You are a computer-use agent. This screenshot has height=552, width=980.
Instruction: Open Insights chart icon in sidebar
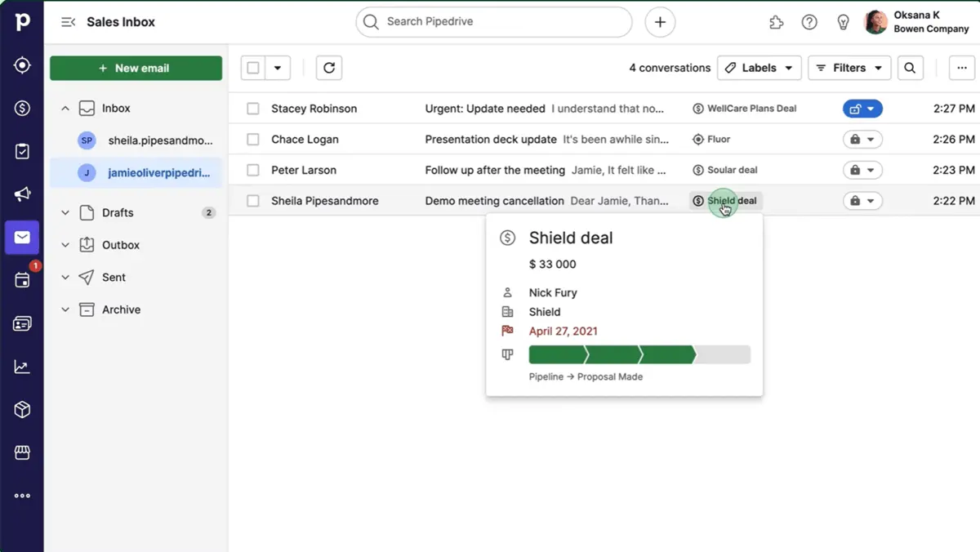[x=22, y=367]
